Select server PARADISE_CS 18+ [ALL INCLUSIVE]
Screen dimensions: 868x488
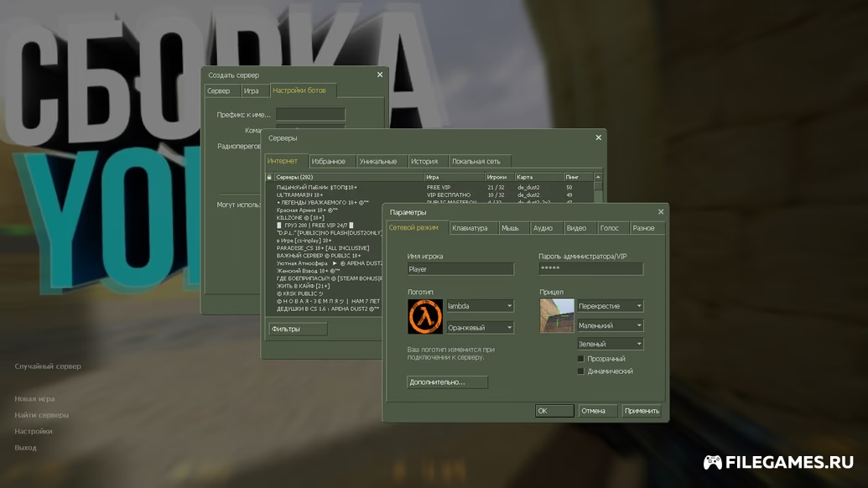coord(325,248)
